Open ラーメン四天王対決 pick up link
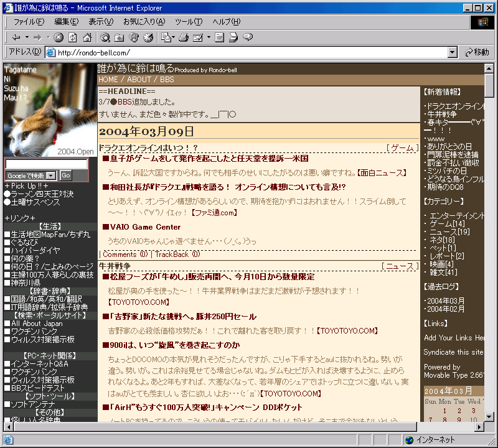Viewport: 498px width, 448px height. (x=42, y=194)
